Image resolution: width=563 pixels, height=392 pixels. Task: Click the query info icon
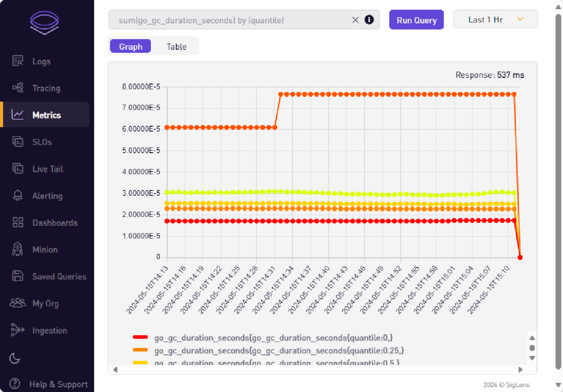[369, 20]
